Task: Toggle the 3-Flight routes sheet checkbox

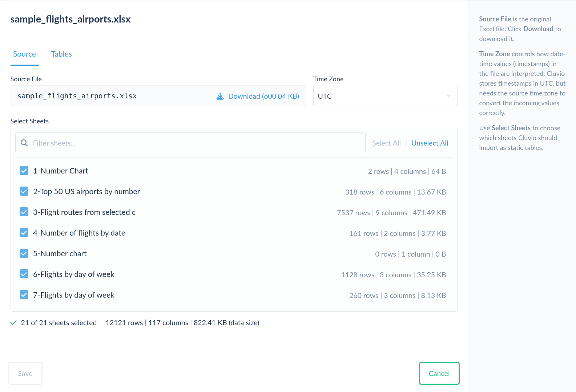Action: coord(24,212)
